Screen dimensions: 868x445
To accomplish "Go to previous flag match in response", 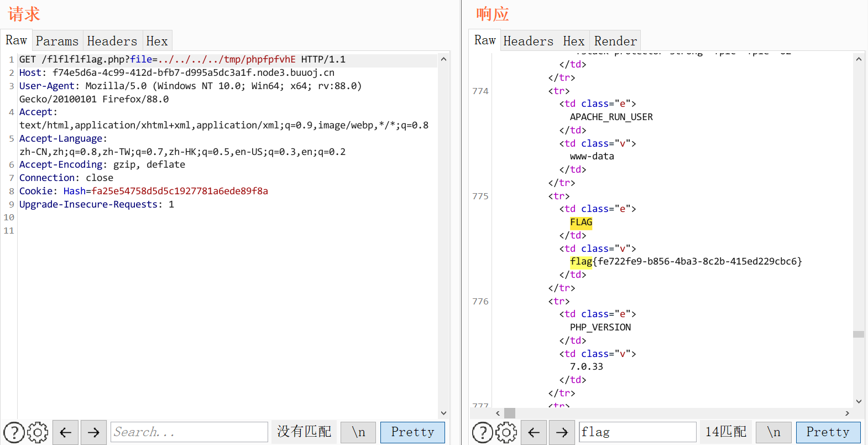I will 534,432.
